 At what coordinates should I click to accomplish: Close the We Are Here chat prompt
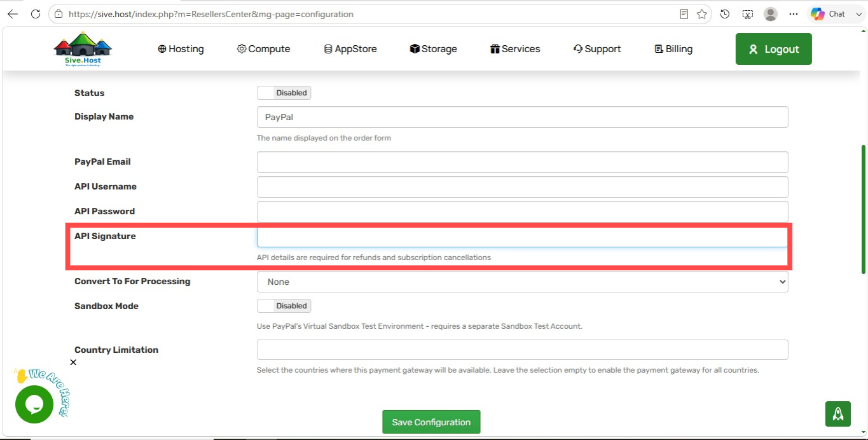click(73, 362)
